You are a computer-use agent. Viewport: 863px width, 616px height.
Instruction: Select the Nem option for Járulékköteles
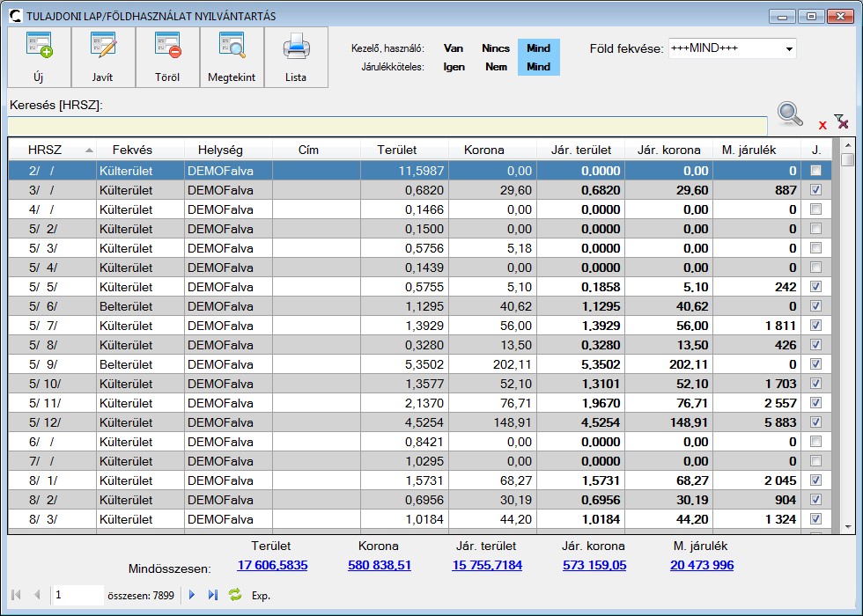496,67
